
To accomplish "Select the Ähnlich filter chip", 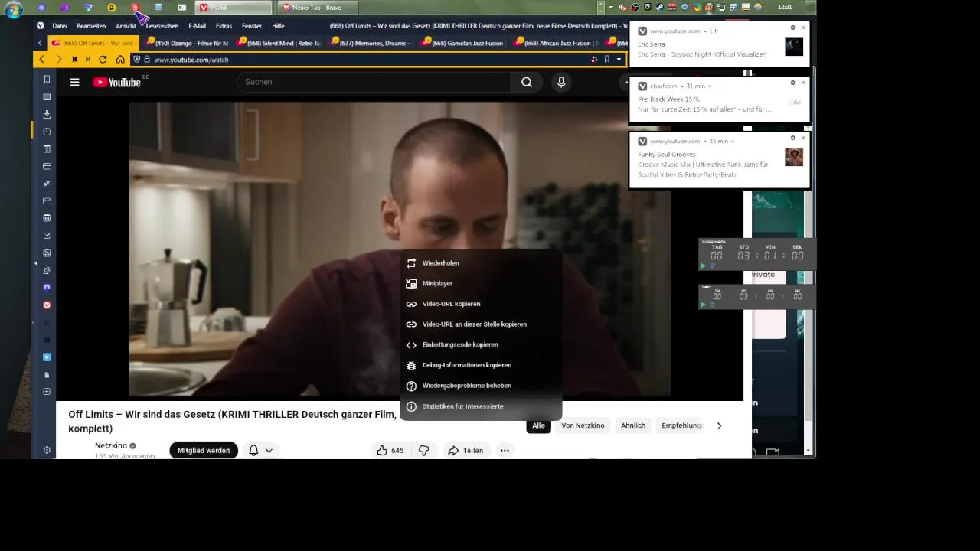I will point(633,425).
